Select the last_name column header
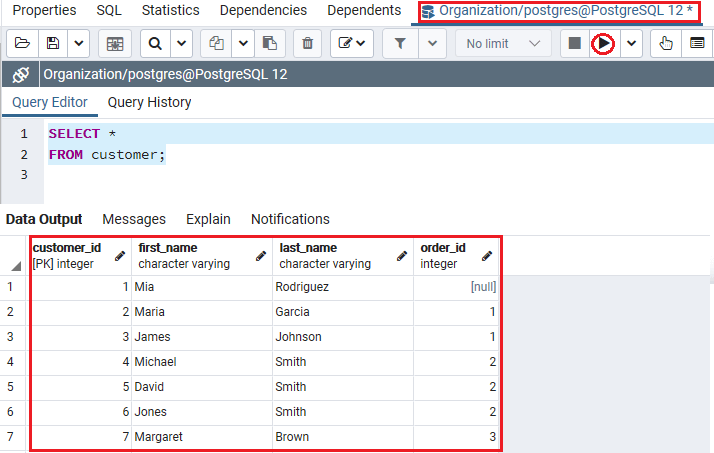 [343, 256]
